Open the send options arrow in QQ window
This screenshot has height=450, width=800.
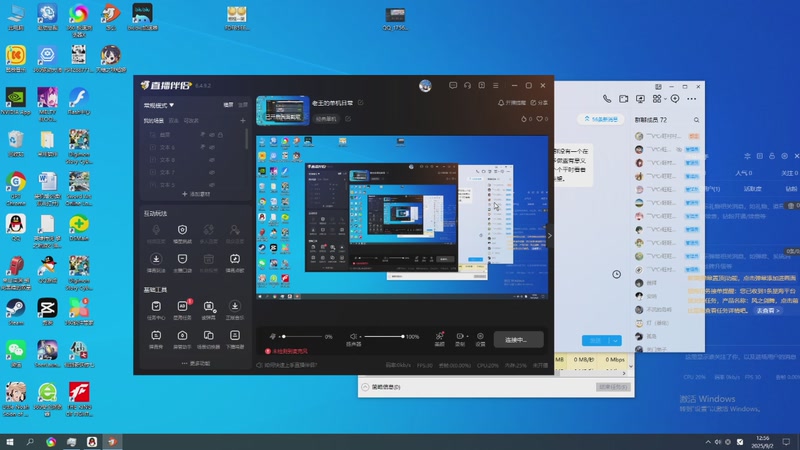click(x=616, y=341)
